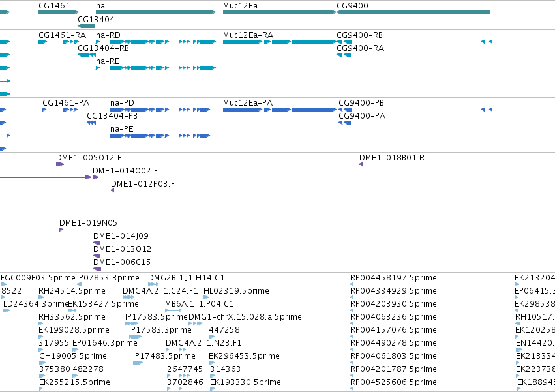Screen dimensions: 555x392
Task: Select the CG13404-PB protein glyph
Action: click(91, 123)
